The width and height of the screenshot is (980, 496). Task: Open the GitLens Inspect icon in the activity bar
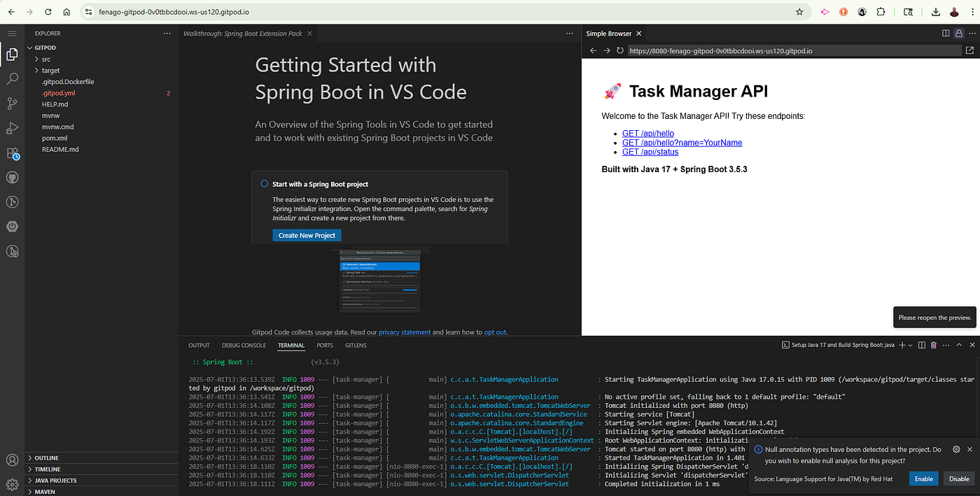12,251
